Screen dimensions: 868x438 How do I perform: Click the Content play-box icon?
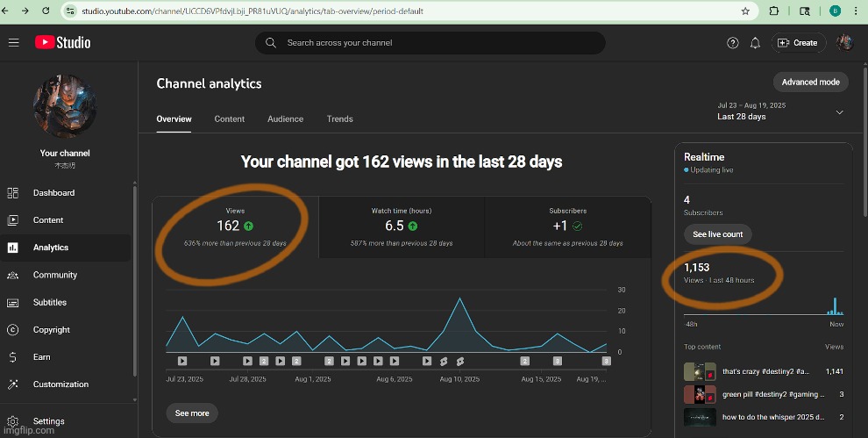pos(13,220)
